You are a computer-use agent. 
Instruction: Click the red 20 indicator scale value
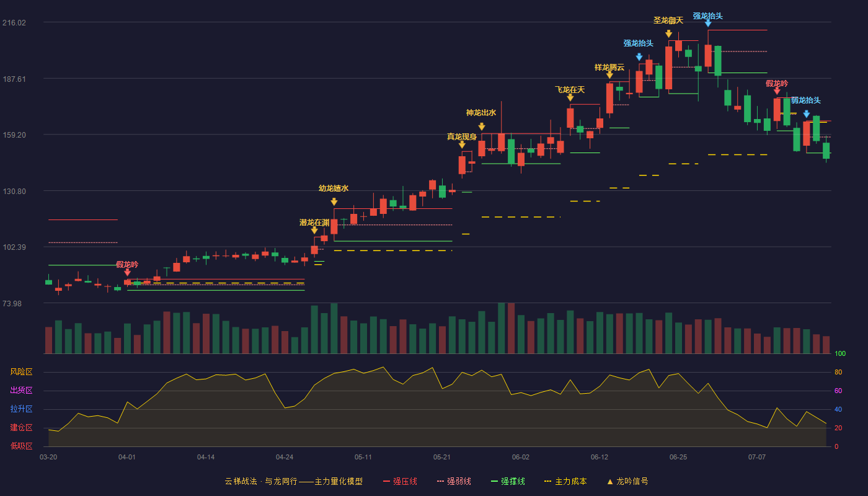(x=838, y=428)
